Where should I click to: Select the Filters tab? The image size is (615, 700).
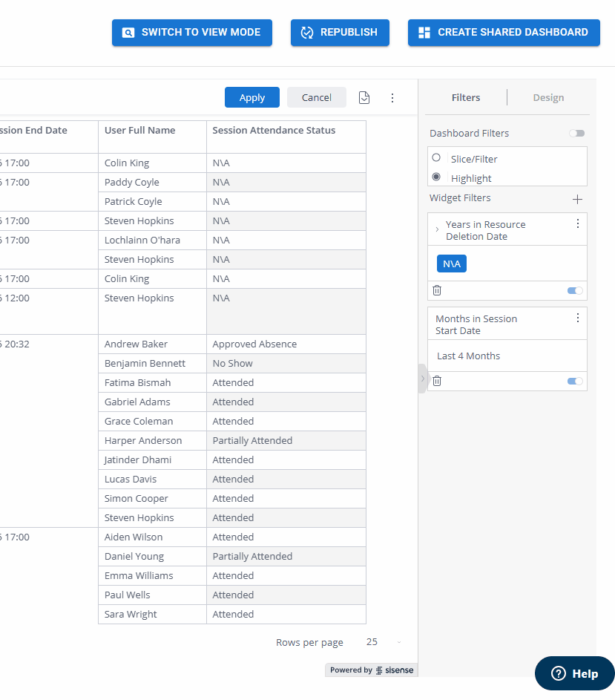tap(465, 97)
